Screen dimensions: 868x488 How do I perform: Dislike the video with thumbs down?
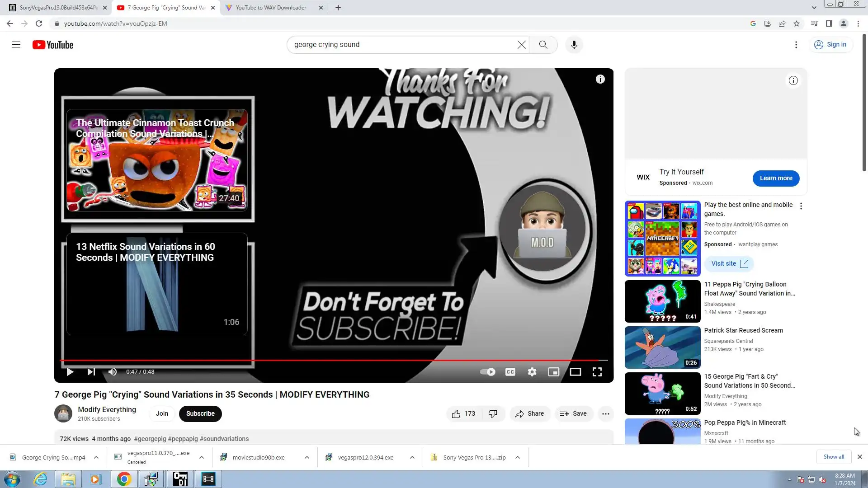coord(493,413)
